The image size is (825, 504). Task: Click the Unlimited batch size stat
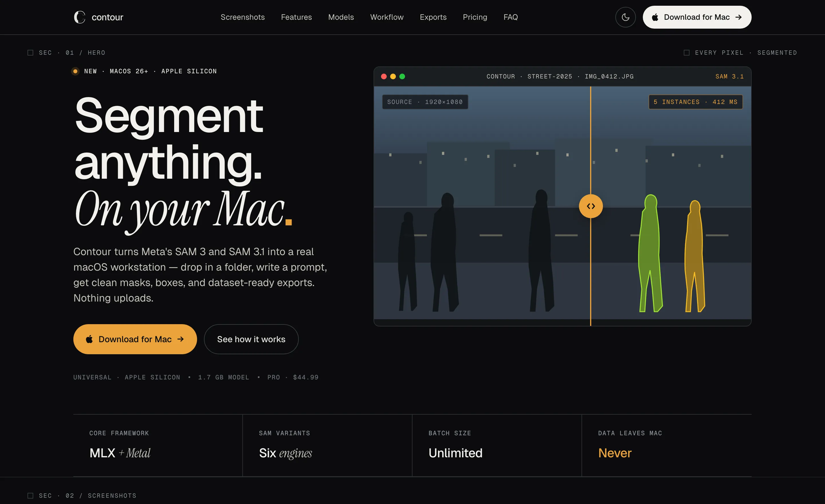pyautogui.click(x=455, y=453)
